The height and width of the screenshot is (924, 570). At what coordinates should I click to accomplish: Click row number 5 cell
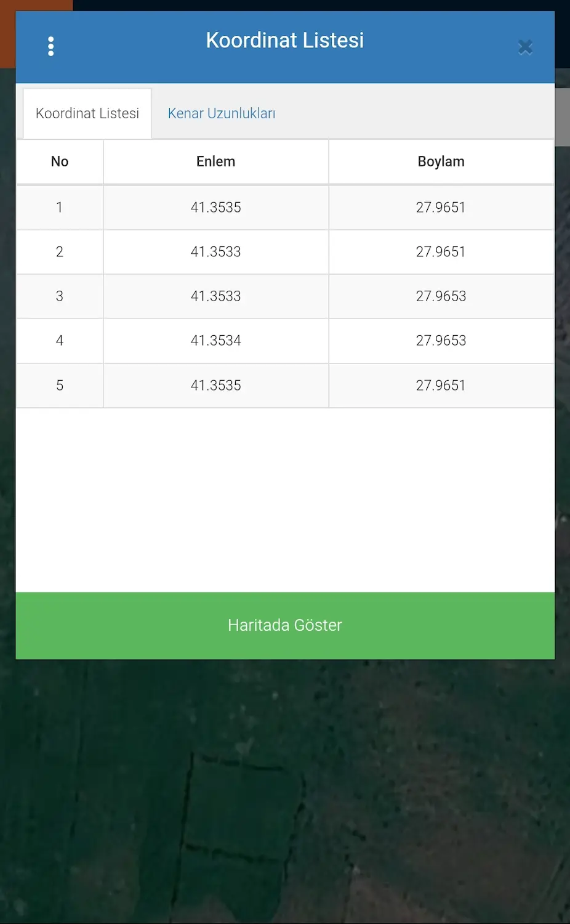(60, 386)
